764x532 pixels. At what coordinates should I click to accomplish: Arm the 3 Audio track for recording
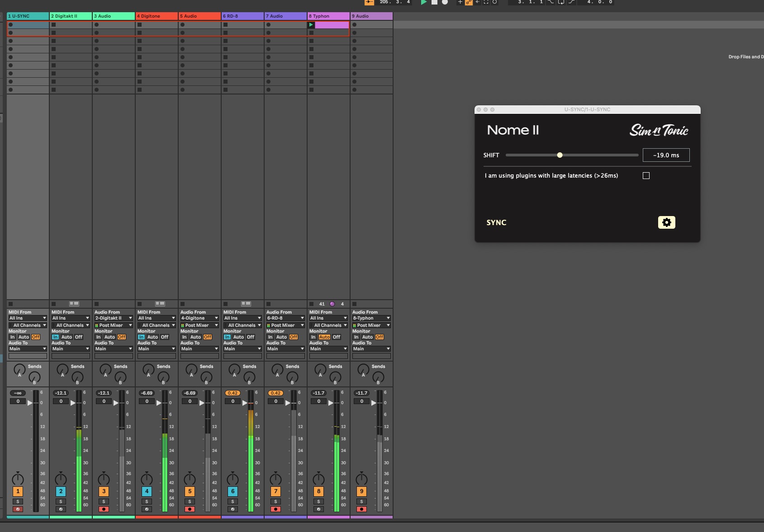[x=104, y=509]
